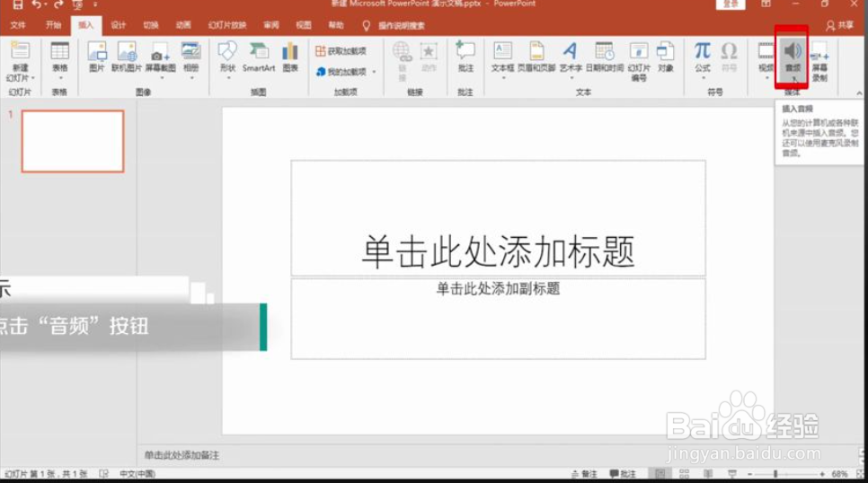The height and width of the screenshot is (483, 868).
Task: Click the 中文(中国) language indicator
Action: point(137,474)
